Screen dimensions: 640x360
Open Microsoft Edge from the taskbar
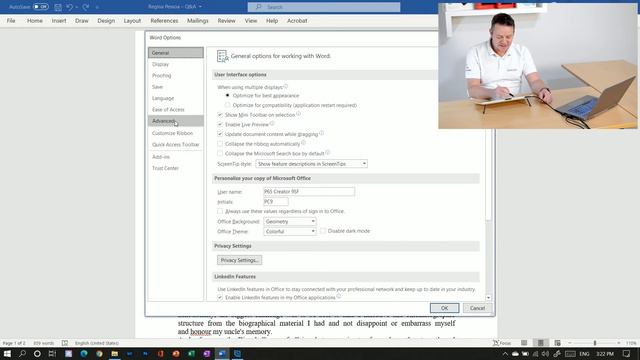pyautogui.click(x=84, y=353)
